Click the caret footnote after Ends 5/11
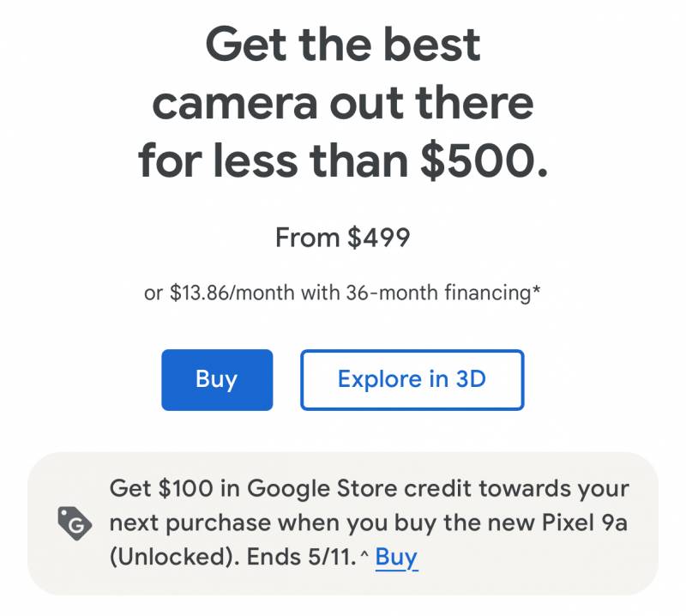This screenshot has width=686, height=616. (364, 554)
